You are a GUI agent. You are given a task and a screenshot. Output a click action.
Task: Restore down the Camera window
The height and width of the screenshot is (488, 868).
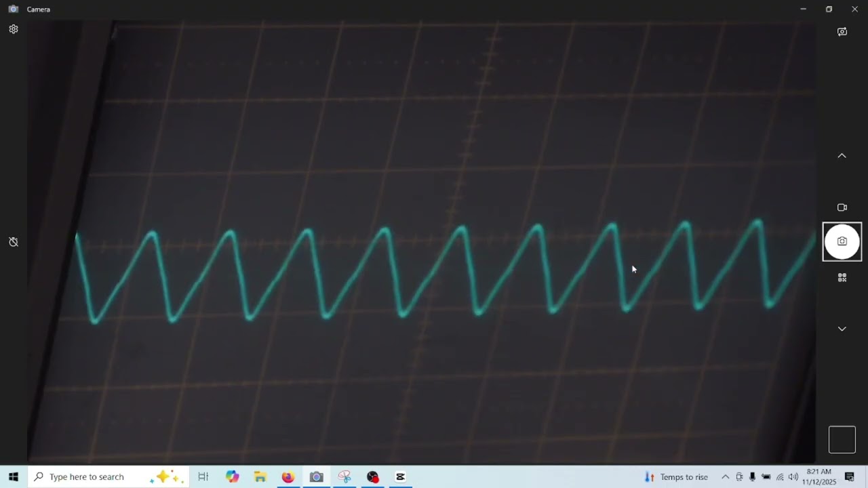829,9
